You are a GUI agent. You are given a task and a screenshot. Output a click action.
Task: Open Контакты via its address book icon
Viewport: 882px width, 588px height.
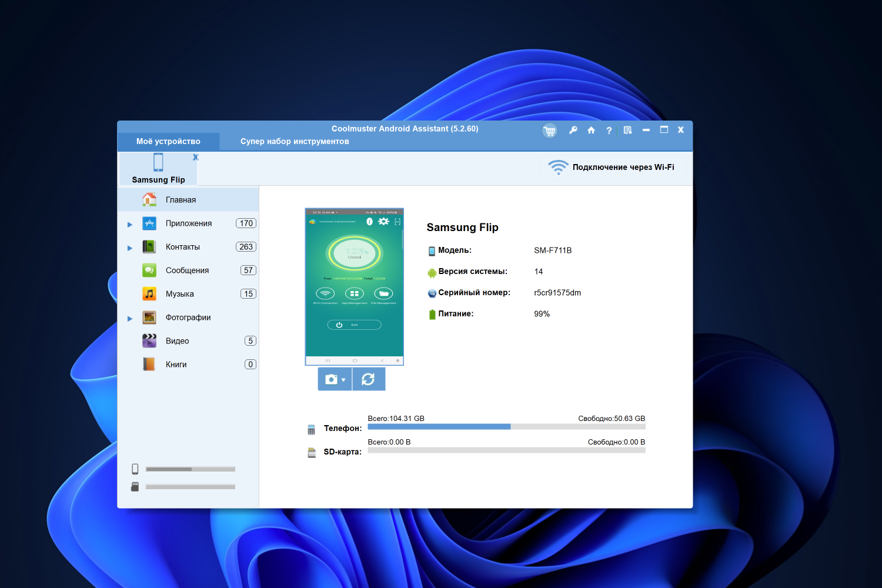(149, 247)
